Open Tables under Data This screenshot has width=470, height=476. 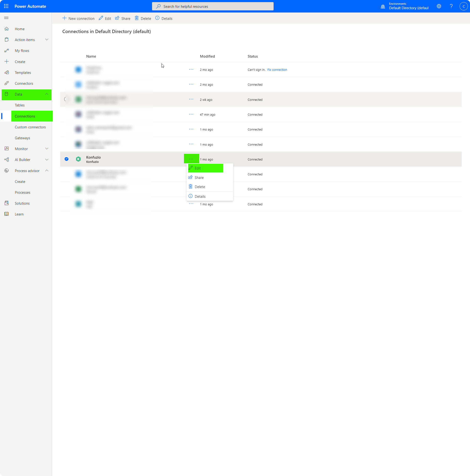20,105
